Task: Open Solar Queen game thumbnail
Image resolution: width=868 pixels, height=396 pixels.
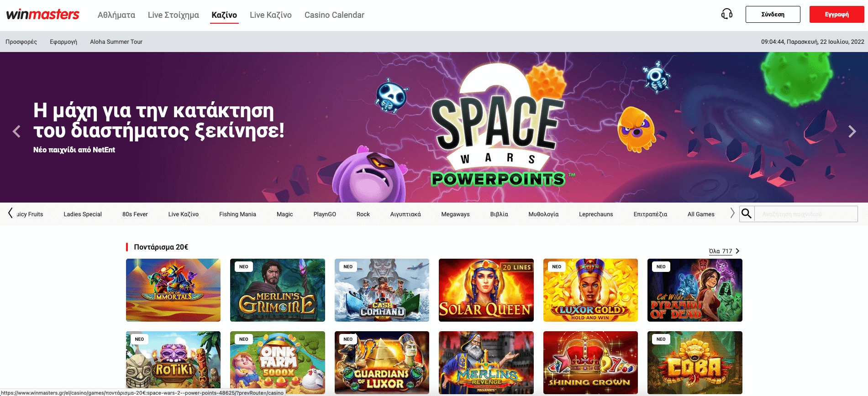Action: click(x=486, y=290)
